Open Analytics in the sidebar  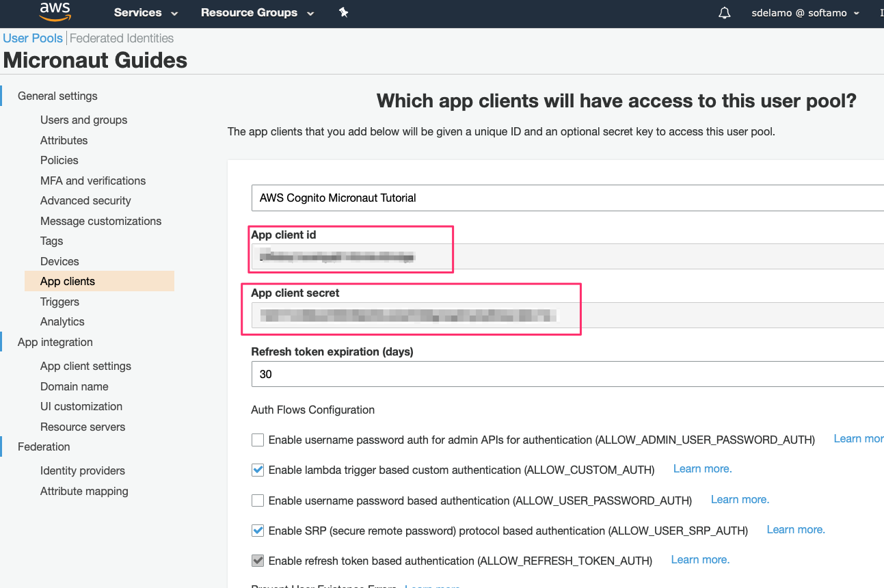62,321
